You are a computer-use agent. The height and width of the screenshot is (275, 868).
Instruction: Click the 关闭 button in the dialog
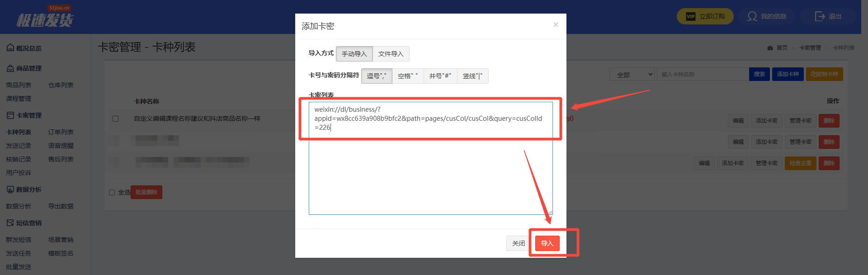(x=519, y=243)
